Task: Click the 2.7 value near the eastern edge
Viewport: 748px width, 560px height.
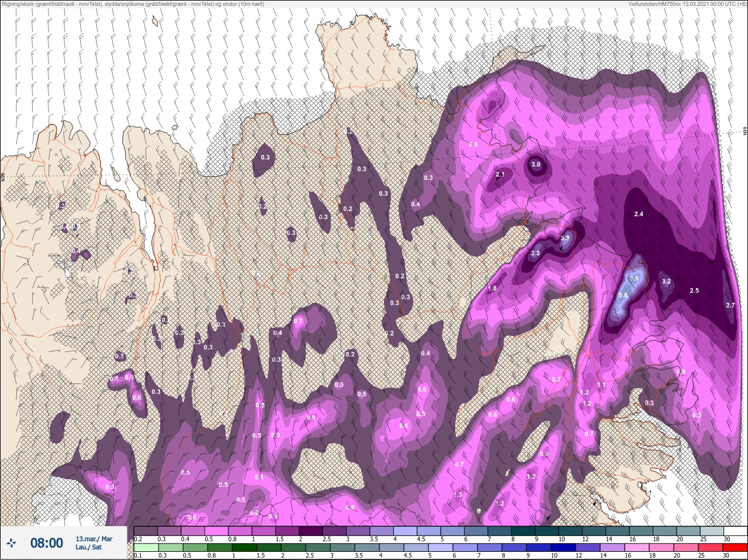Action: point(730,306)
